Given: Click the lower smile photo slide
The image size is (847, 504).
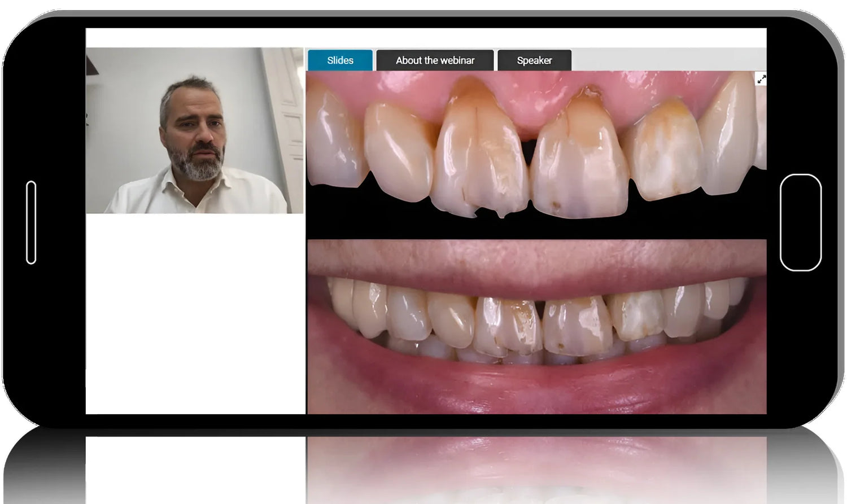Looking at the screenshot, I should coord(536,326).
